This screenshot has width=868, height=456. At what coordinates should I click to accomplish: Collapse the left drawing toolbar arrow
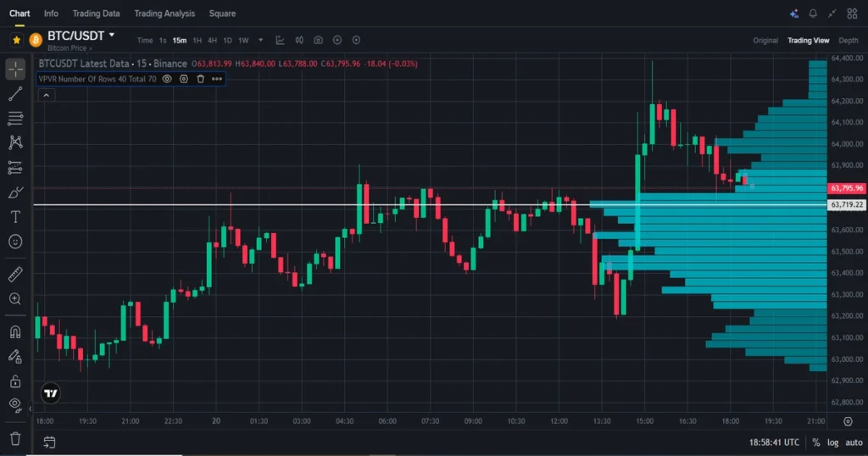coord(31,409)
